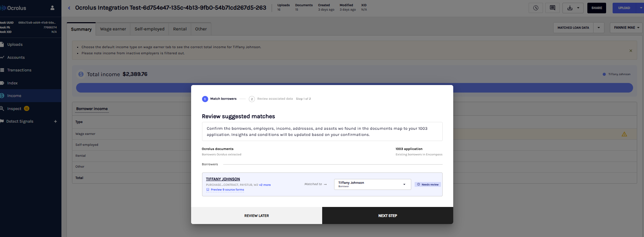Viewport: 644px width, 237px height.
Task: Open the FANNIE MAE dropdown
Action: click(x=627, y=28)
